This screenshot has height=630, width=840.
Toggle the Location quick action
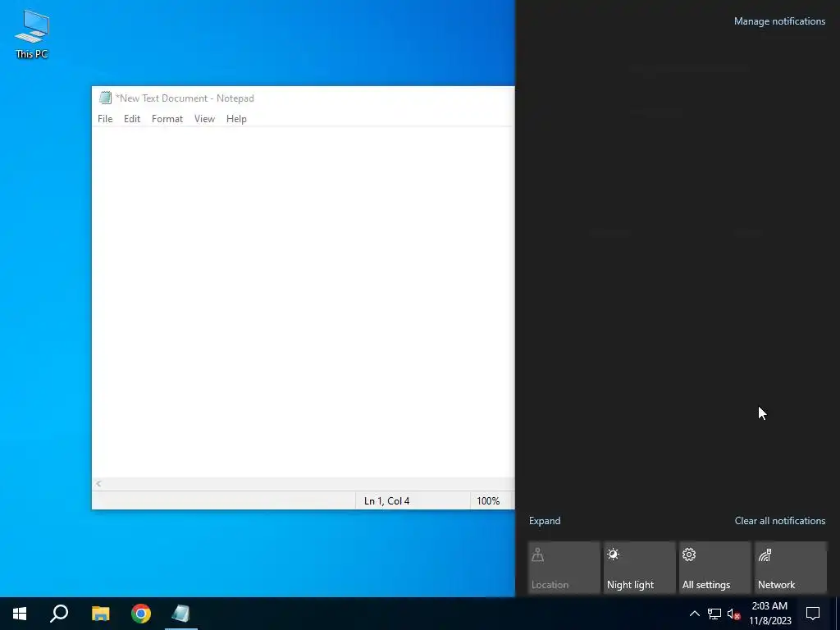(x=564, y=568)
